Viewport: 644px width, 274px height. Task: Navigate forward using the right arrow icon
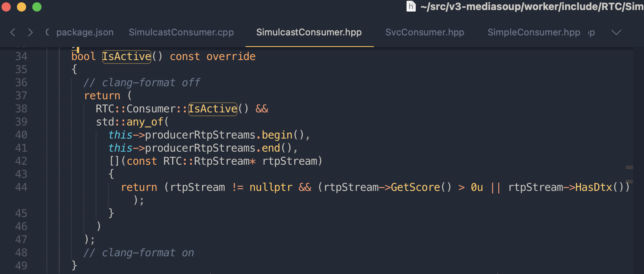coord(30,32)
